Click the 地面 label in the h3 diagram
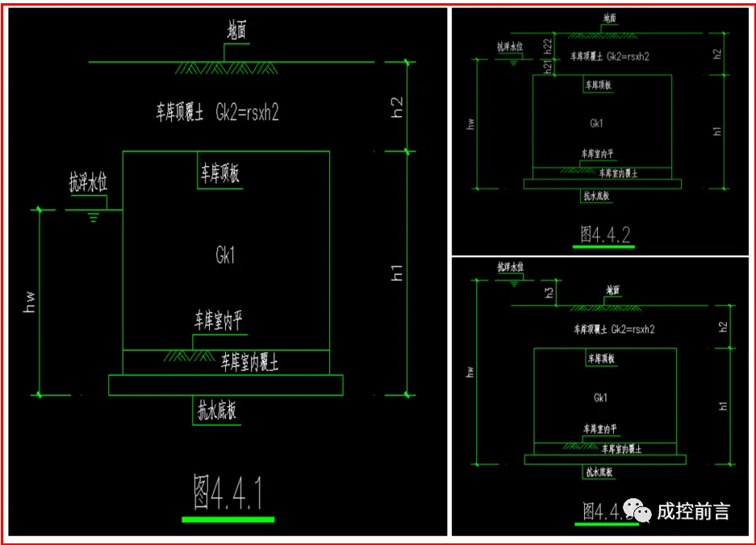756x545 pixels. (613, 290)
